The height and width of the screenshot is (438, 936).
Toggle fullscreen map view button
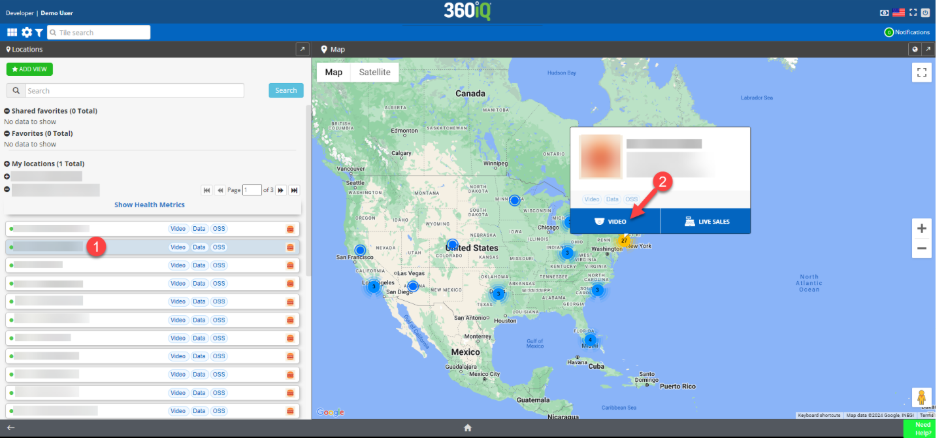tap(921, 73)
